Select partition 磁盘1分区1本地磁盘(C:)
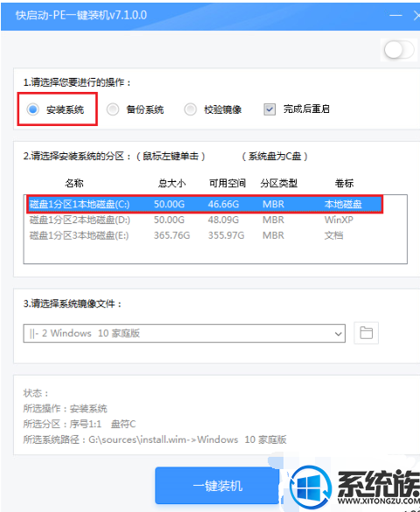Viewport: 420px width, 512px height. [205, 205]
